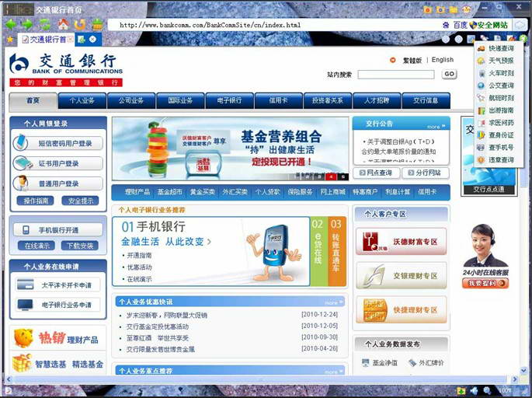Click the 安全网站 shield indicator
532x398 pixels.
pyautogui.click(x=489, y=25)
